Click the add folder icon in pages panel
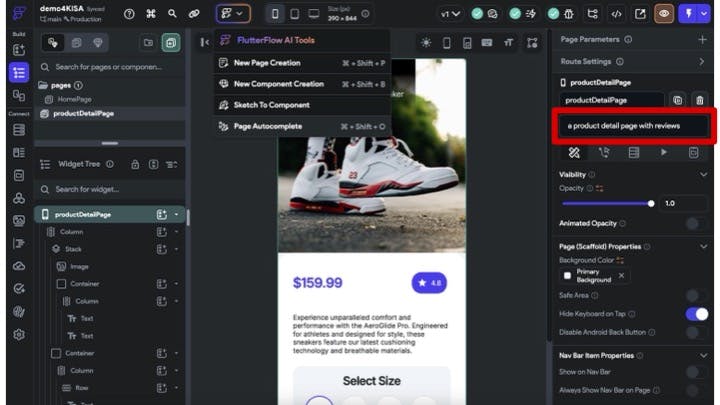Image resolution: width=720 pixels, height=405 pixels. tap(148, 43)
